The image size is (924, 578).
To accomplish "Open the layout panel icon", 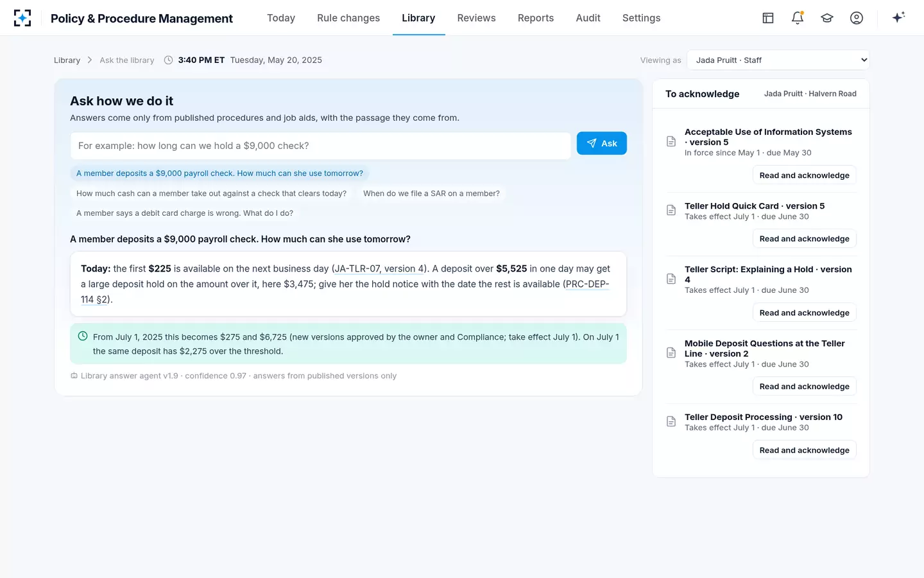I will pos(768,18).
